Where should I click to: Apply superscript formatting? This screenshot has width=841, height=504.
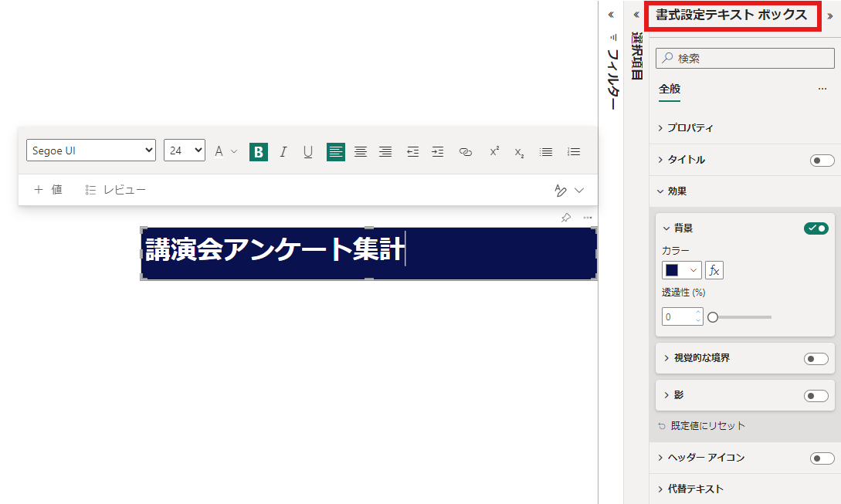[494, 151]
